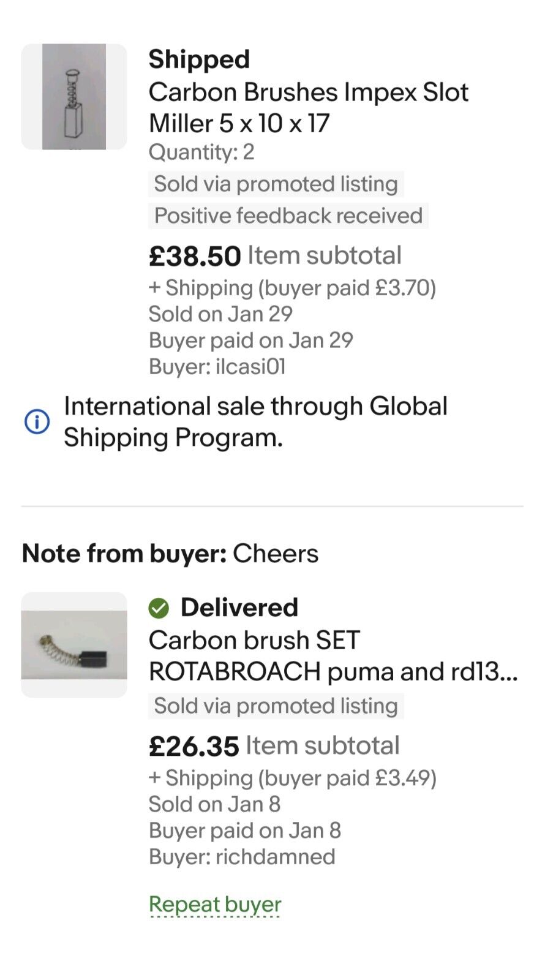The image size is (545, 980).
Task: Click the Global Shipping Program notice text
Action: [255, 422]
